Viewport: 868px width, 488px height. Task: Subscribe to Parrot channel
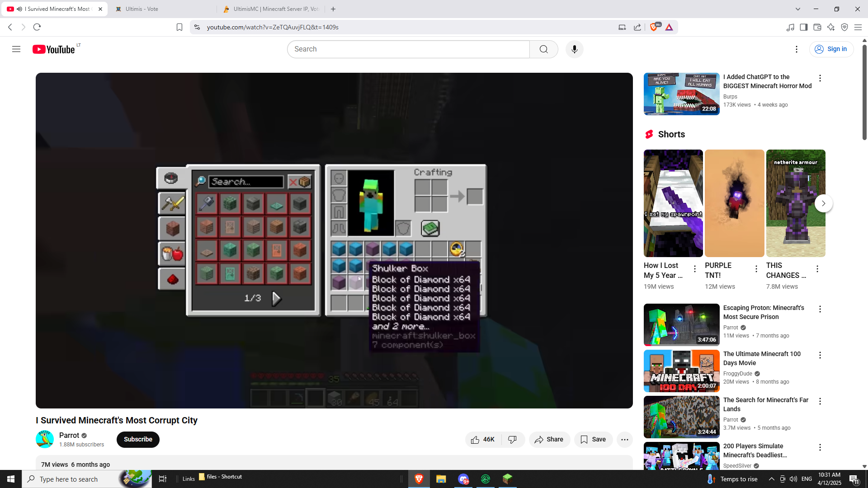click(138, 439)
